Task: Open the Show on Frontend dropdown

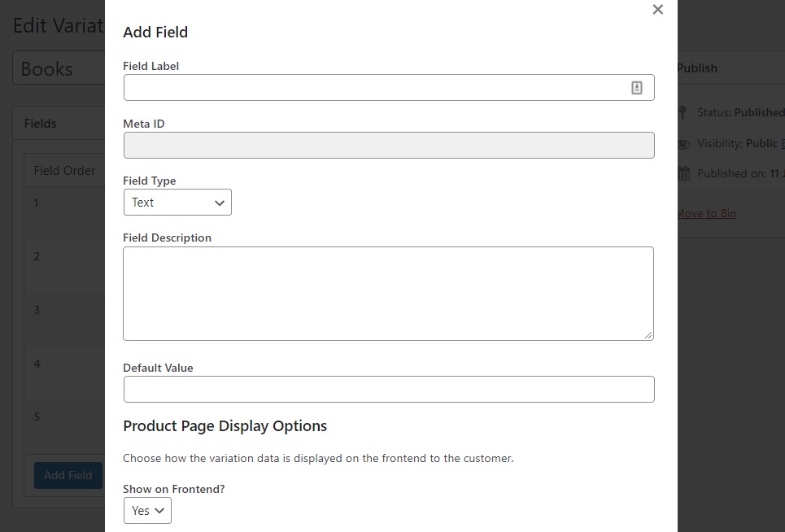Action: [x=146, y=511]
